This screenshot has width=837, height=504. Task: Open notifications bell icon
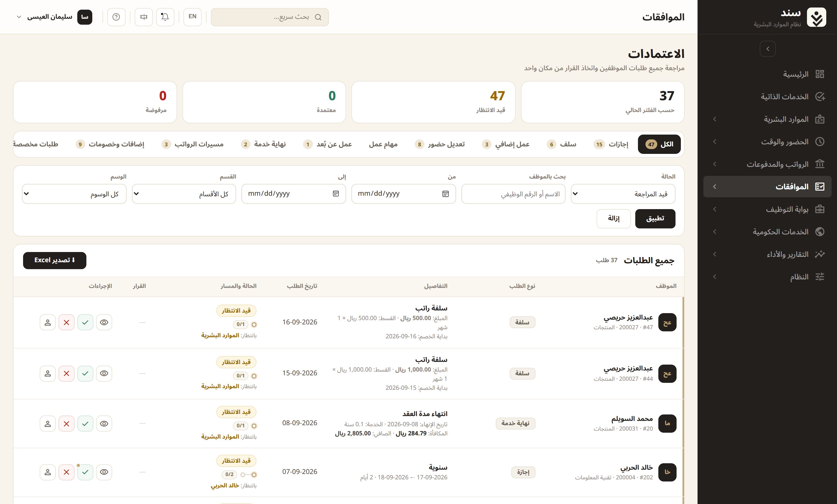click(165, 17)
